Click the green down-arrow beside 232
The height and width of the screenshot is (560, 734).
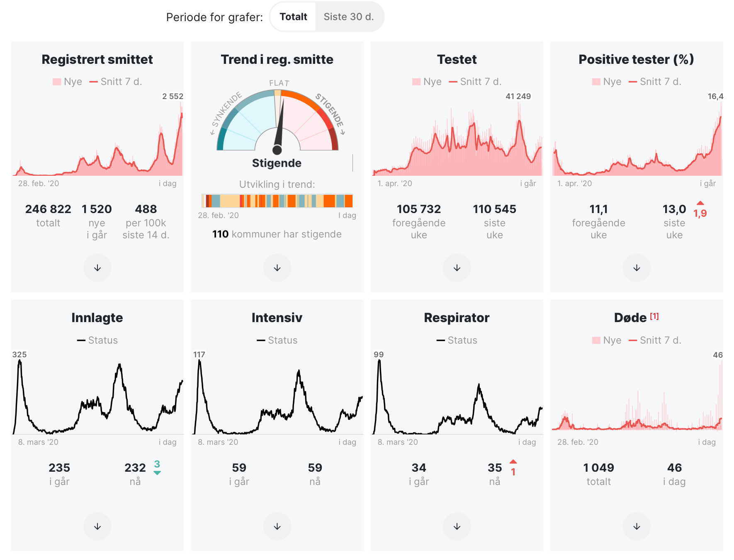point(157,473)
